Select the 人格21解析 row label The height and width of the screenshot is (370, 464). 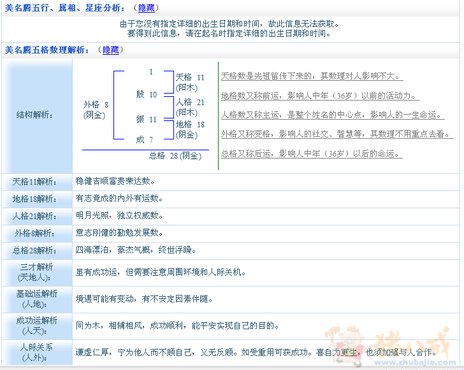point(34,216)
